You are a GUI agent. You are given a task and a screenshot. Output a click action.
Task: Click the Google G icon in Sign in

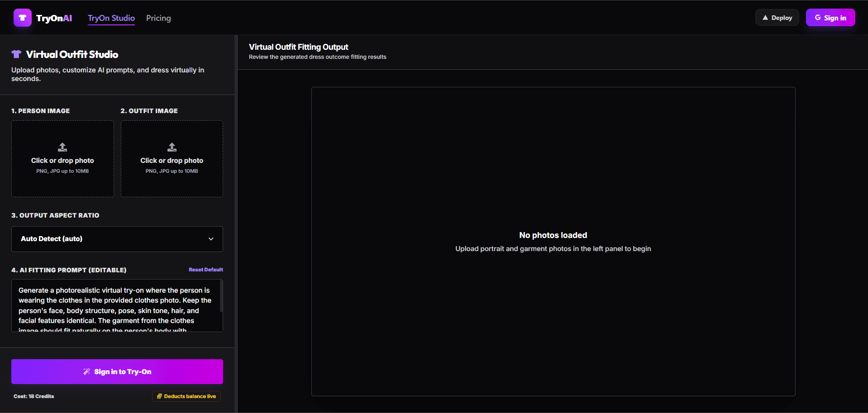click(x=818, y=18)
